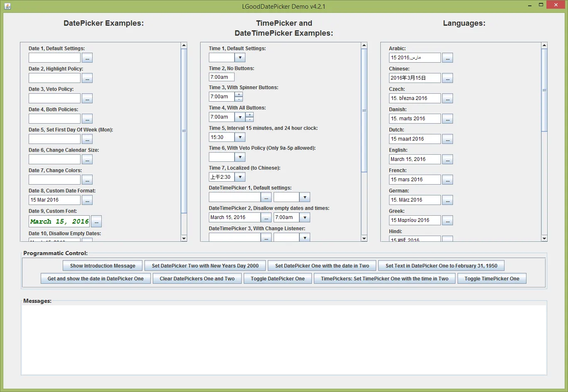Set TimePicker One with the time in Two
Screen dimensions: 568x392
tap(384, 279)
